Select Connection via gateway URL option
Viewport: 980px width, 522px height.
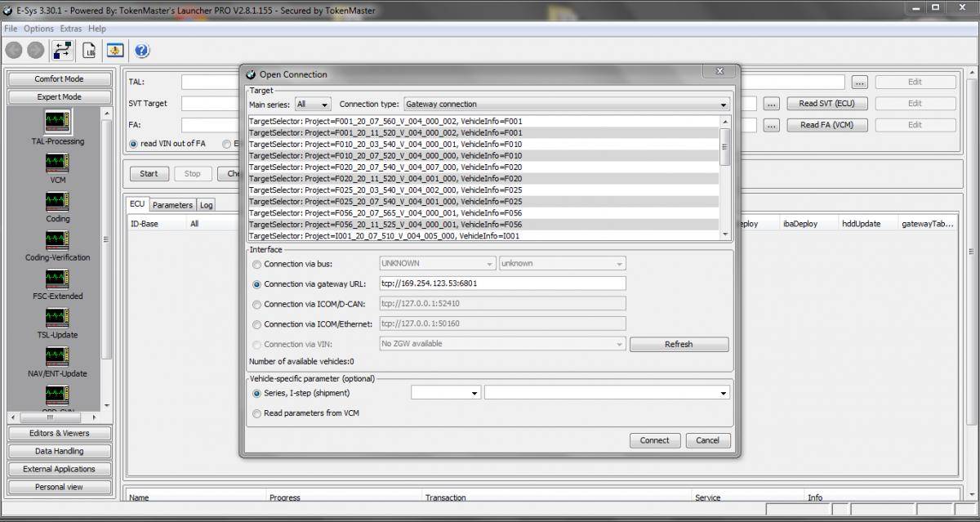tap(257, 285)
